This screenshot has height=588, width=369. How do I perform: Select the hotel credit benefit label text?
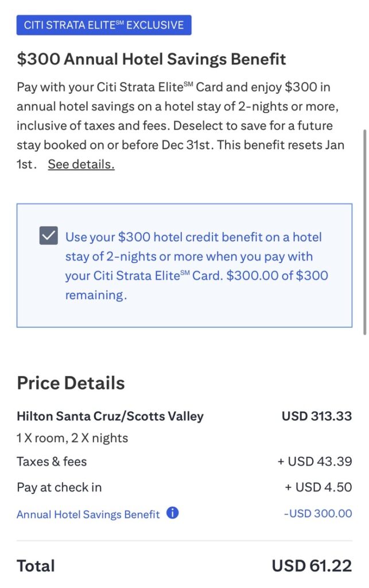195,266
